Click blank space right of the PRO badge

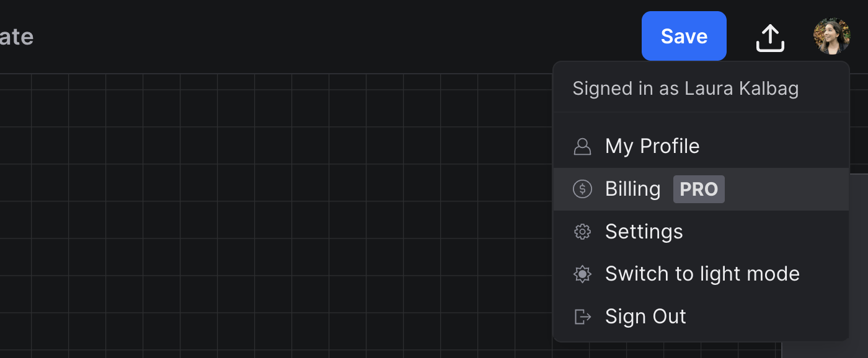pos(787,189)
